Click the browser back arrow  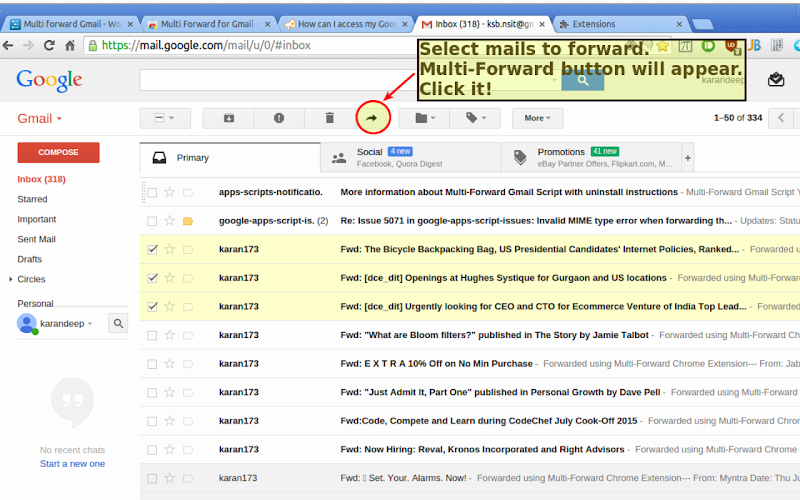click(x=8, y=45)
